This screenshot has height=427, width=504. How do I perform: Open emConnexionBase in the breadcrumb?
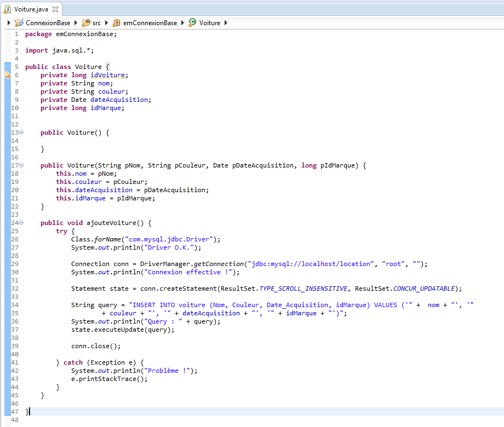tap(150, 23)
